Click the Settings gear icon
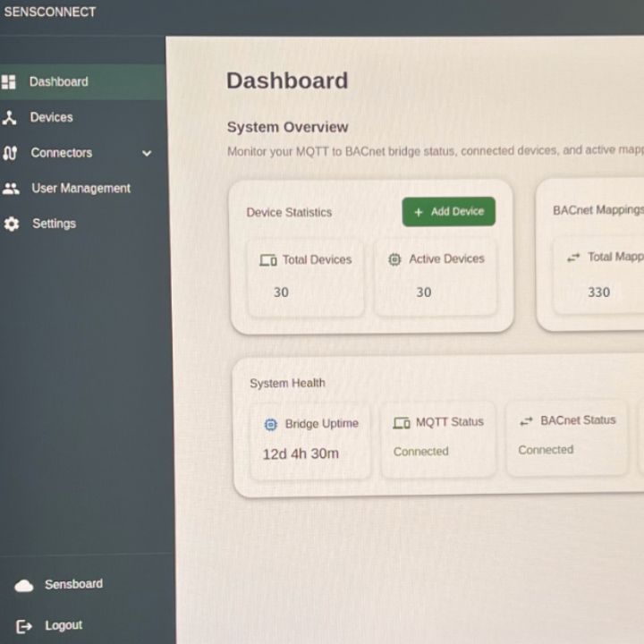Viewport: 644px width, 644px height. (x=12, y=224)
